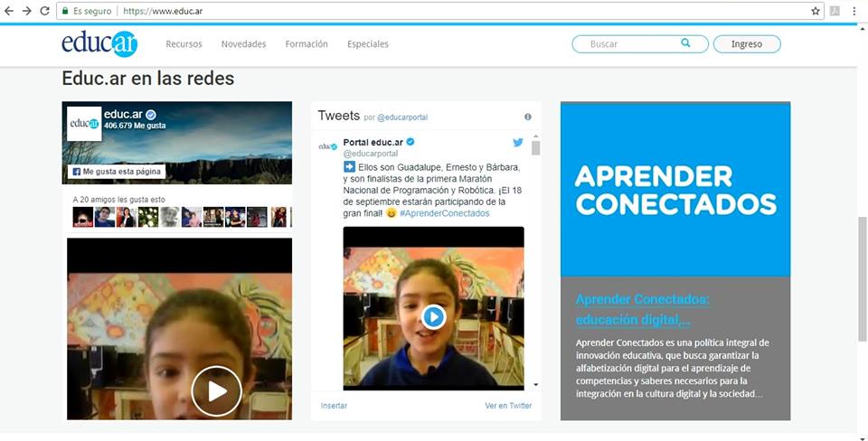Bookmark the page with the star icon
This screenshot has height=441, width=868.
(x=816, y=11)
